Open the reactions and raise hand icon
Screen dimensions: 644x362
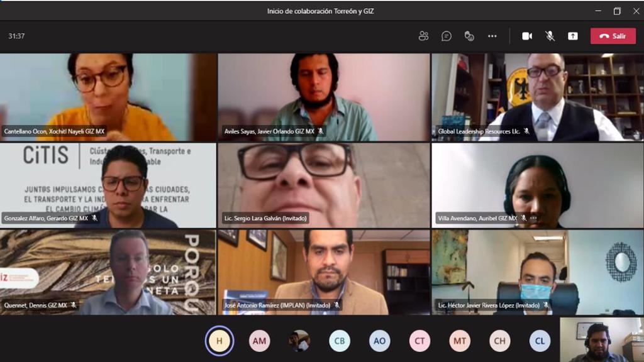tap(469, 36)
